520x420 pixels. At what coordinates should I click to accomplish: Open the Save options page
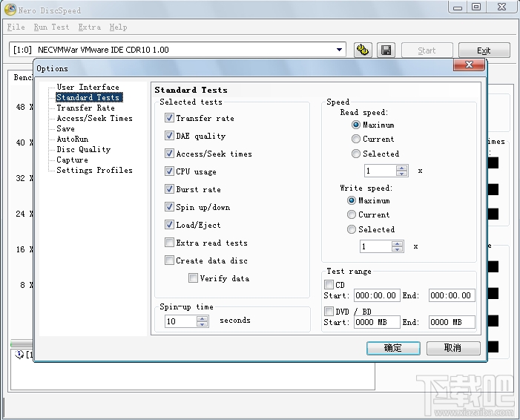(x=66, y=128)
